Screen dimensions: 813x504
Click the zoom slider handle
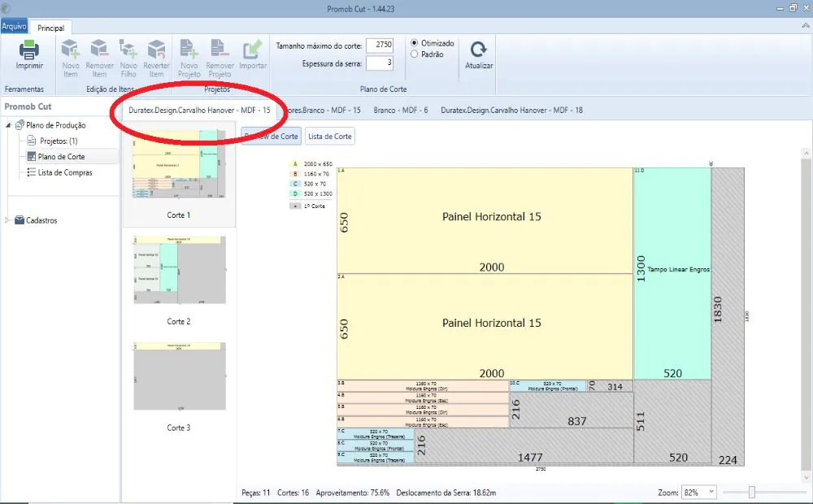pyautogui.click(x=752, y=493)
